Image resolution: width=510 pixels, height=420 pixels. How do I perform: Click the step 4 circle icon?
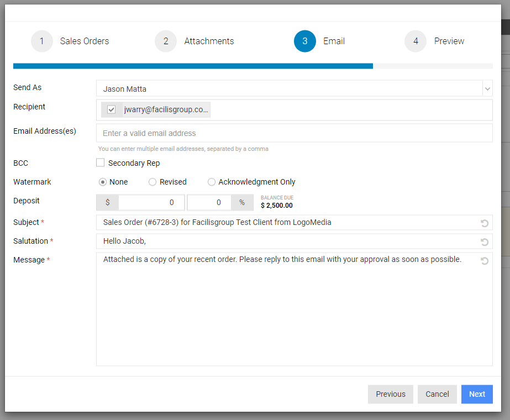pos(416,41)
